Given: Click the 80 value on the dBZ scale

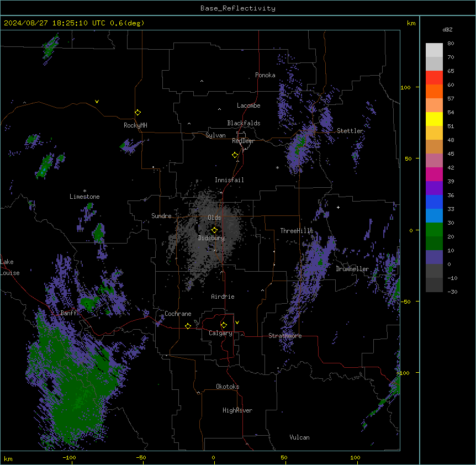Looking at the screenshot, I should click(451, 44).
